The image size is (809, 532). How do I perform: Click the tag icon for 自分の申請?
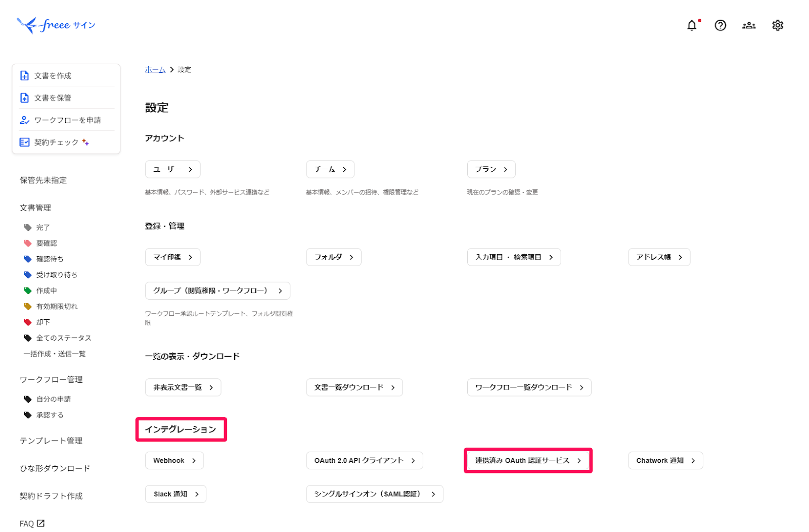28,399
